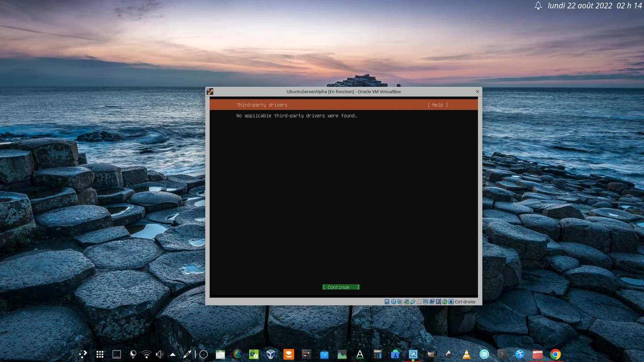The image size is (644, 362).
Task: Click the 'No applicable third-party drivers were found.' message
Action: tap(297, 116)
